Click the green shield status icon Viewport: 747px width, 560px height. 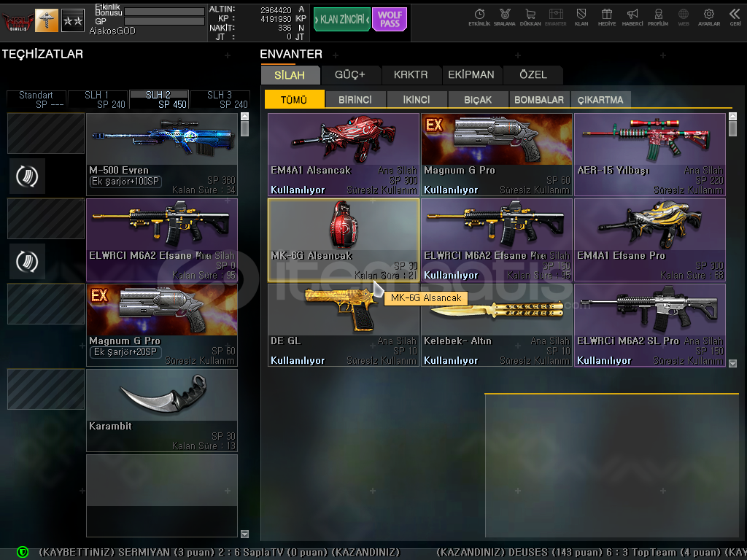[x=23, y=552]
